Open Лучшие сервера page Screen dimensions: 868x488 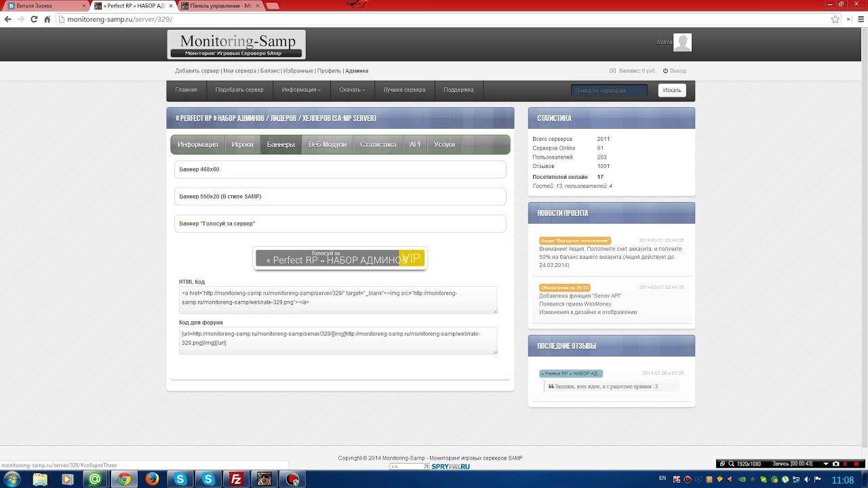[404, 90]
